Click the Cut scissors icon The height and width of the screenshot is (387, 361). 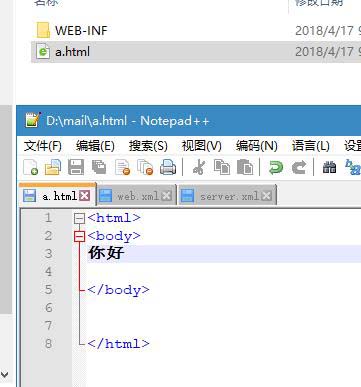click(199, 167)
